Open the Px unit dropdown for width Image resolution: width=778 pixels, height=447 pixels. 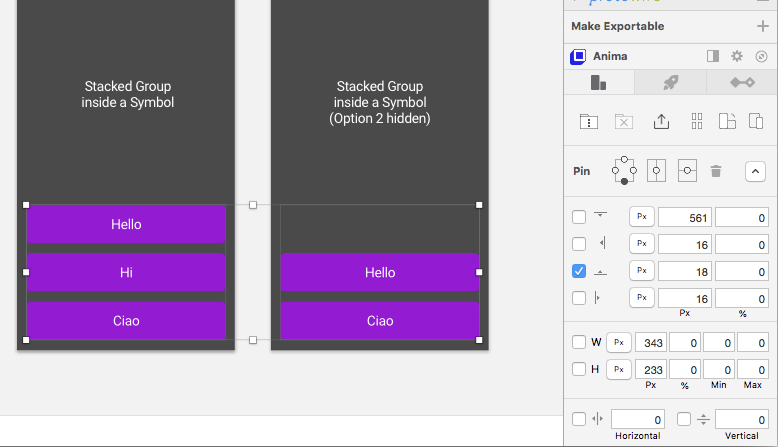[619, 342]
